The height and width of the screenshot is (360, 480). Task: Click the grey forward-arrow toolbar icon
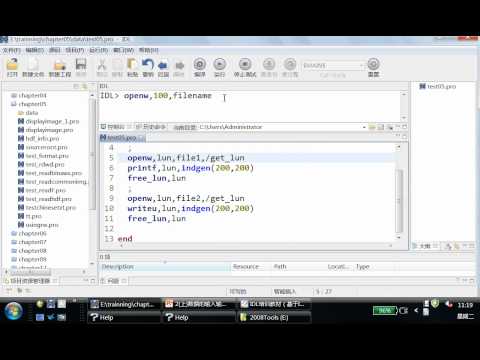click(179, 65)
